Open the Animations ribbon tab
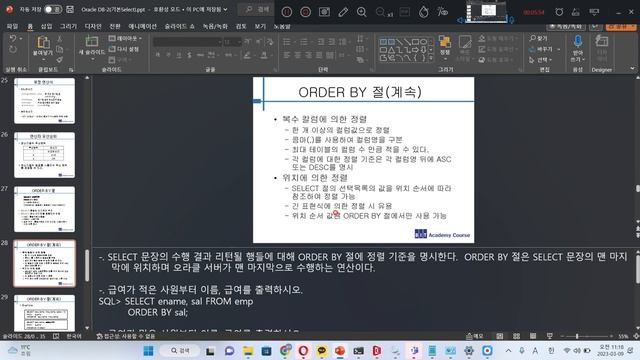640x360 pixels. [142, 26]
